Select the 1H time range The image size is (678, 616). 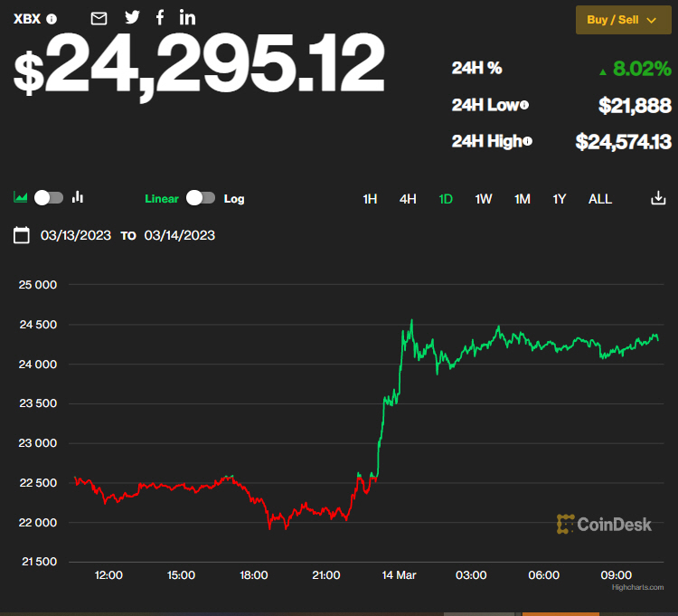(x=370, y=199)
